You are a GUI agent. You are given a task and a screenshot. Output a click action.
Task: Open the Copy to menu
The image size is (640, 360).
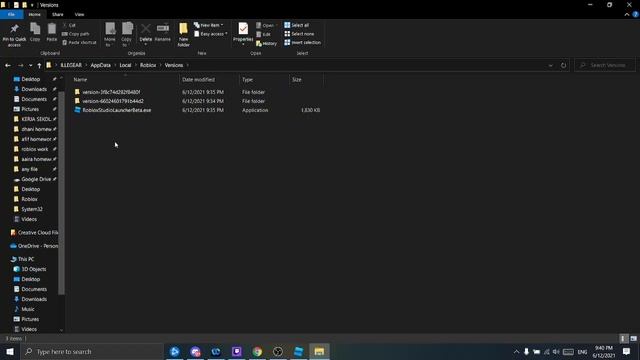click(127, 35)
